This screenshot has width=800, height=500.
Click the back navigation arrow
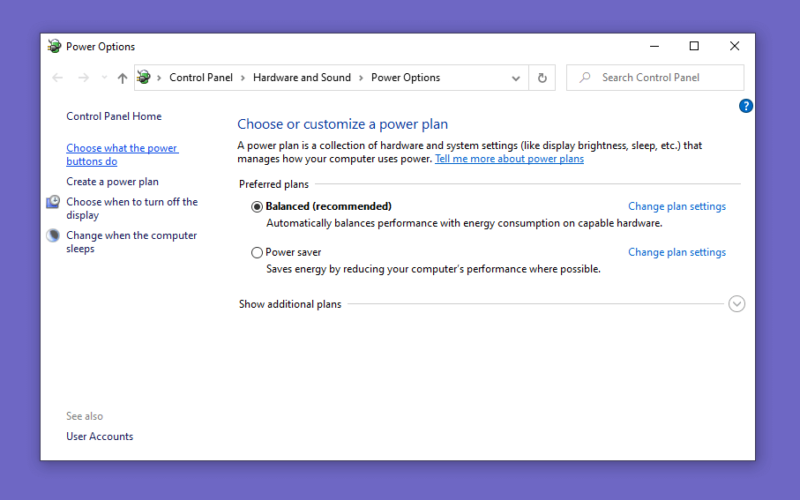[57, 78]
